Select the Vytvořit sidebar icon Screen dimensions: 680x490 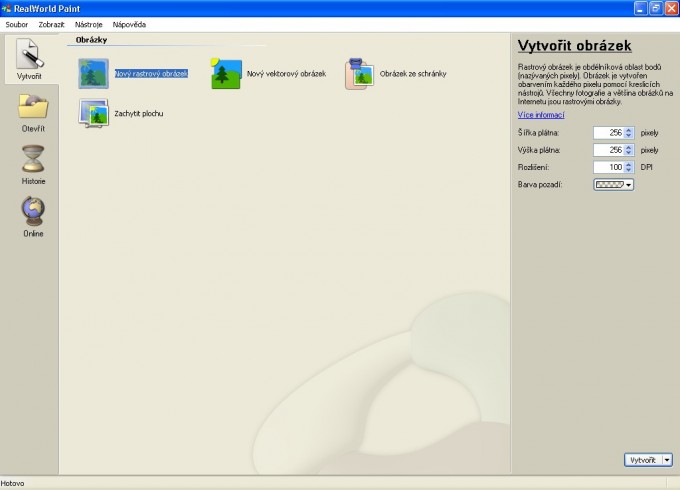(29, 54)
